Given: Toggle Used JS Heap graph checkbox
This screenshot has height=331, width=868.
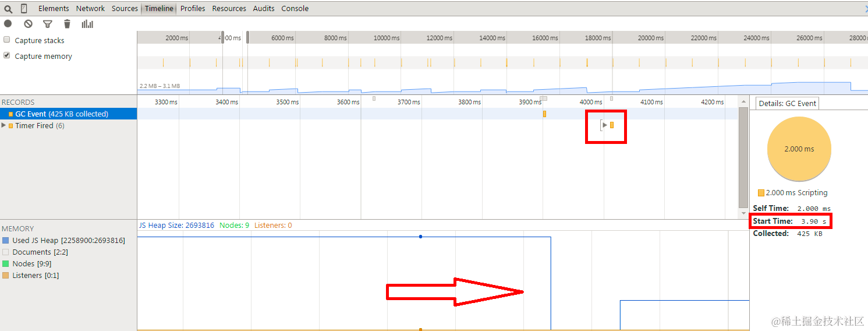Looking at the screenshot, I should (x=6, y=240).
